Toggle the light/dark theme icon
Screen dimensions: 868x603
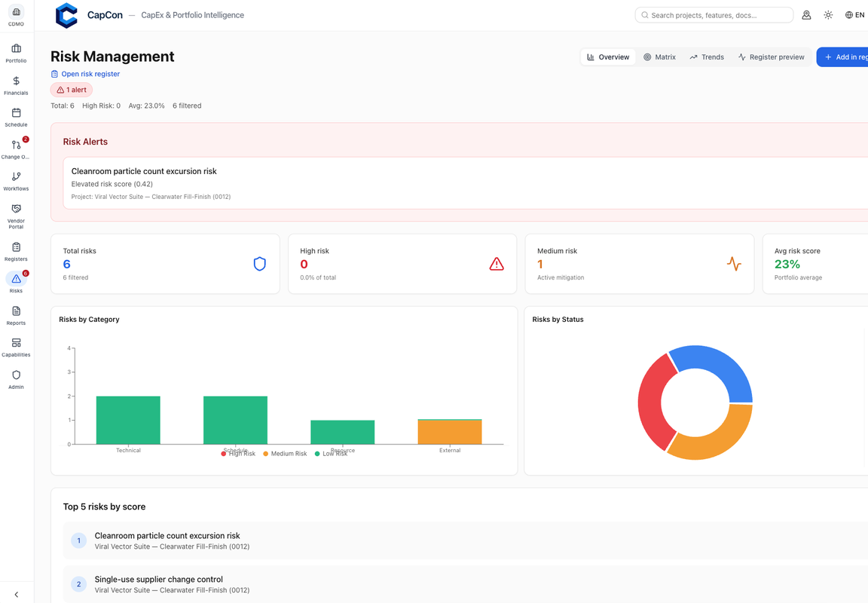tap(828, 15)
